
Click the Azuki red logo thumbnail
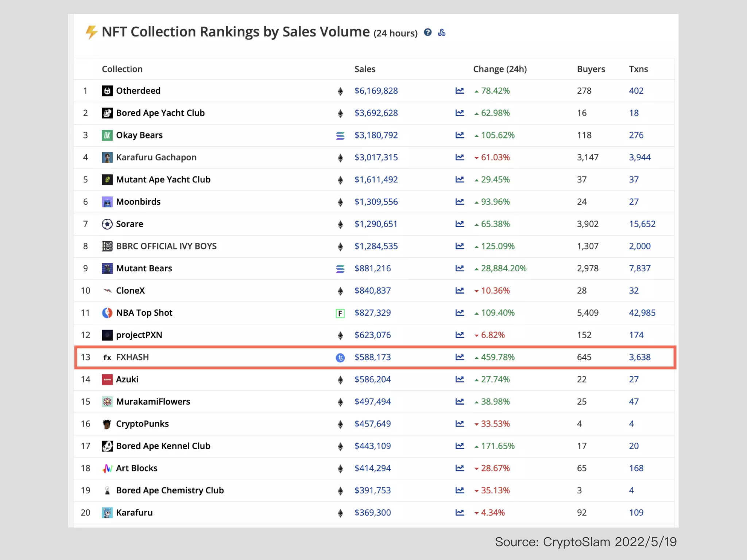(107, 380)
